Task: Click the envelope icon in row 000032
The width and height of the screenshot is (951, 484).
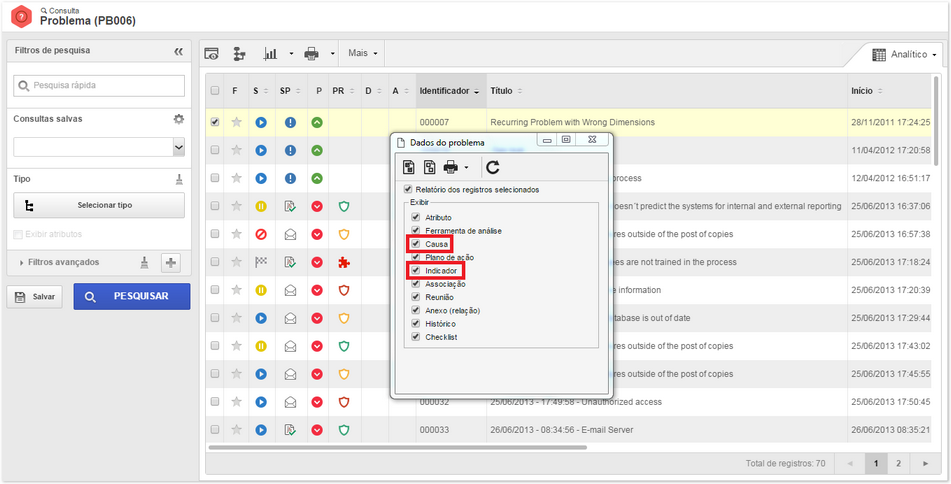Action: (291, 402)
